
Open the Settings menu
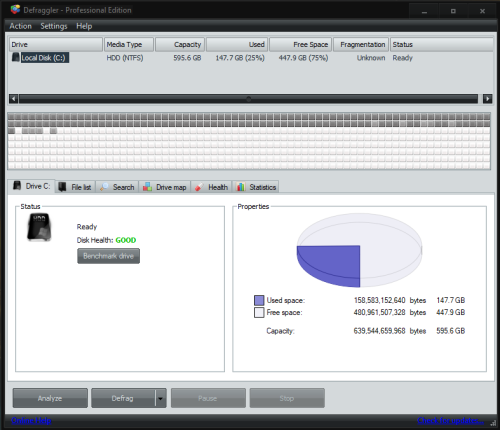tap(54, 26)
